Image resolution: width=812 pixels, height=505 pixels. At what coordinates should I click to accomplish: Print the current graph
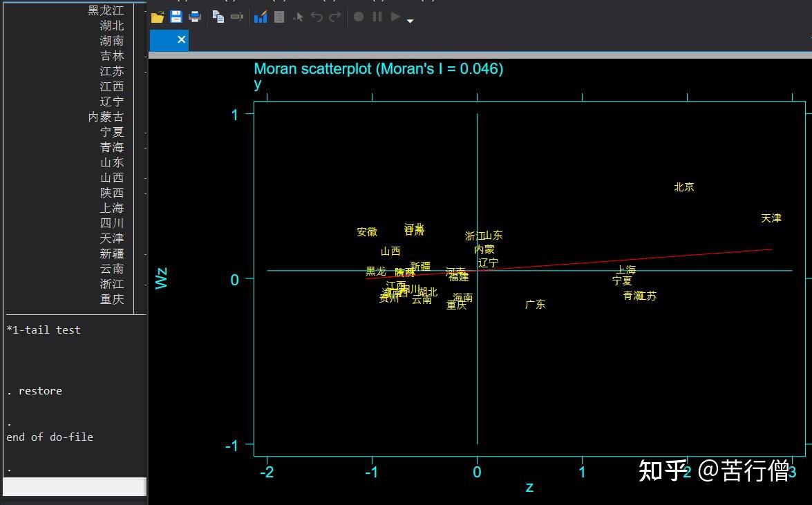pos(194,17)
